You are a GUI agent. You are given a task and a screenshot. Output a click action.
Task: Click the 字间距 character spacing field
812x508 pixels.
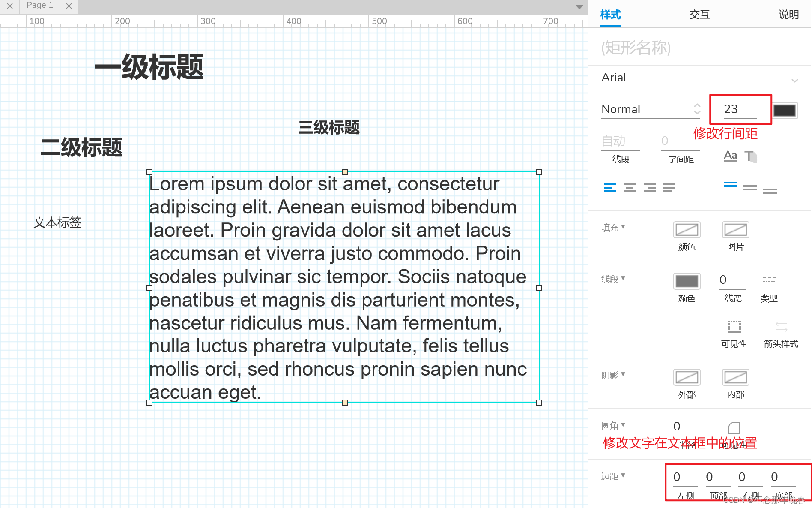680,141
